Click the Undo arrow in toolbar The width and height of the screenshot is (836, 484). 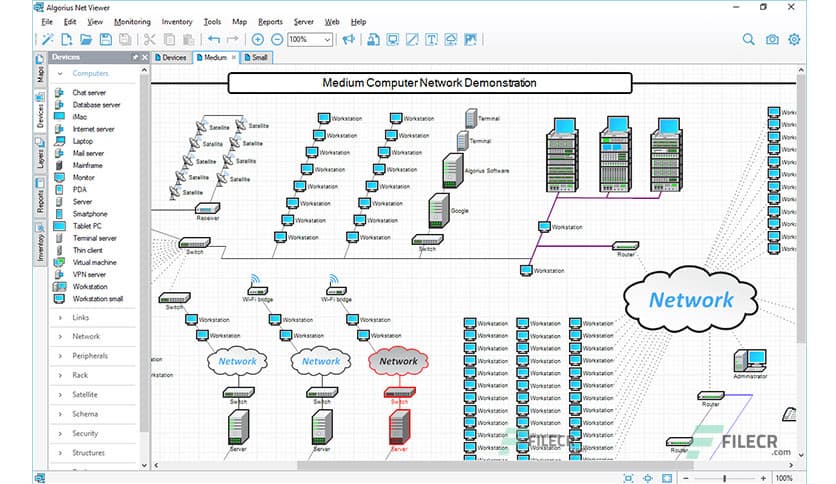pyautogui.click(x=214, y=40)
